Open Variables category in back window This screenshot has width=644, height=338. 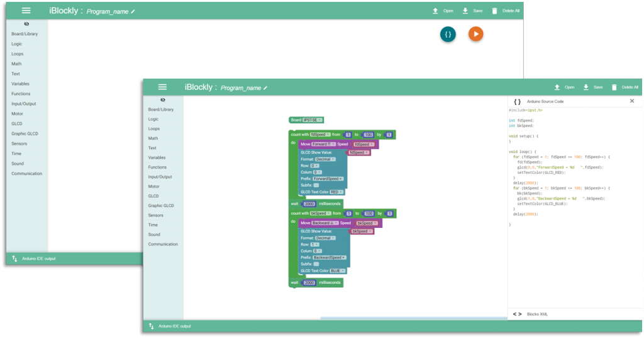[x=20, y=84]
